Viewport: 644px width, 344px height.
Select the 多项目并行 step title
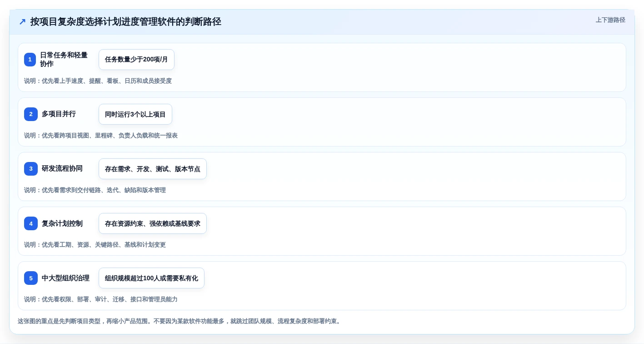tap(59, 114)
